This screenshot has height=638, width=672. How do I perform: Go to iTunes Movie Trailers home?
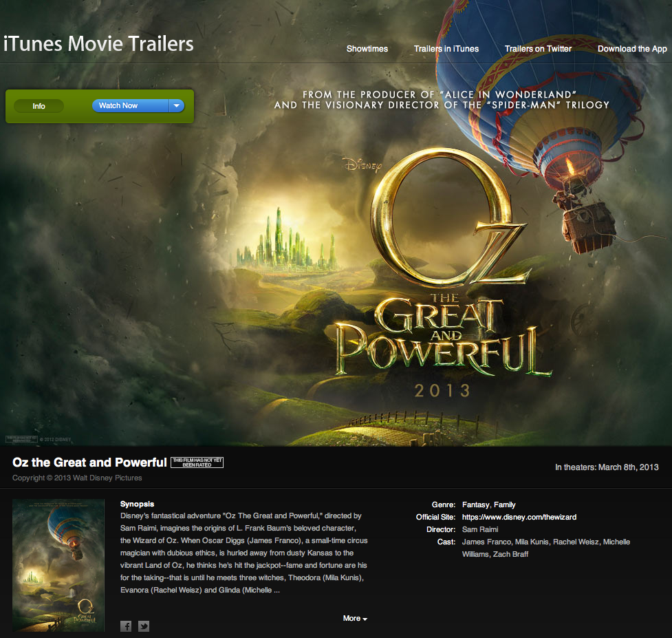[98, 44]
